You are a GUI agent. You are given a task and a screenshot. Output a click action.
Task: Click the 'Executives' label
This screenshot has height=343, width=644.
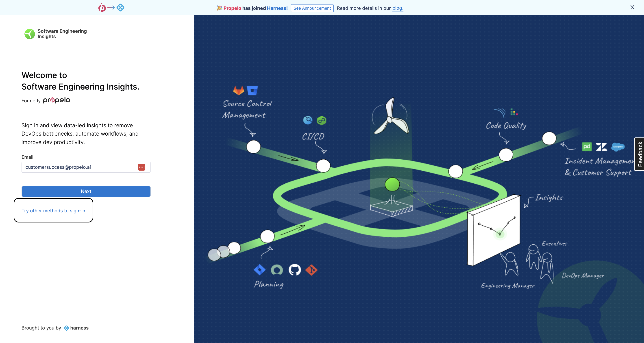coord(555,243)
